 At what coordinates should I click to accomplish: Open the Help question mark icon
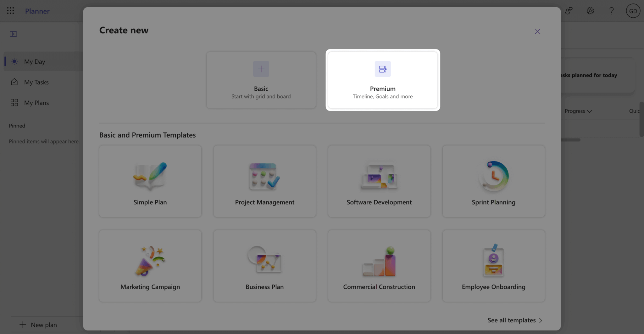(x=611, y=11)
